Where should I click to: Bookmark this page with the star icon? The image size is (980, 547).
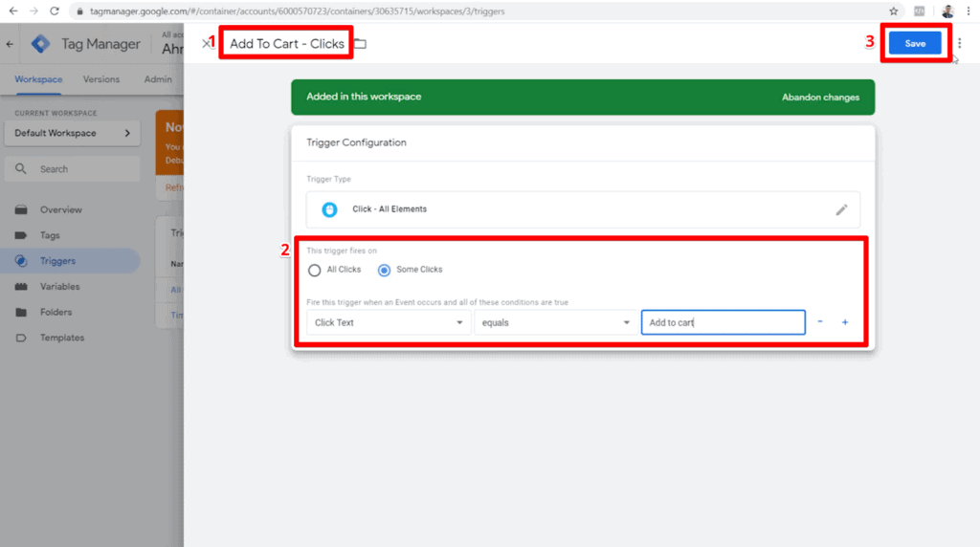tap(893, 11)
